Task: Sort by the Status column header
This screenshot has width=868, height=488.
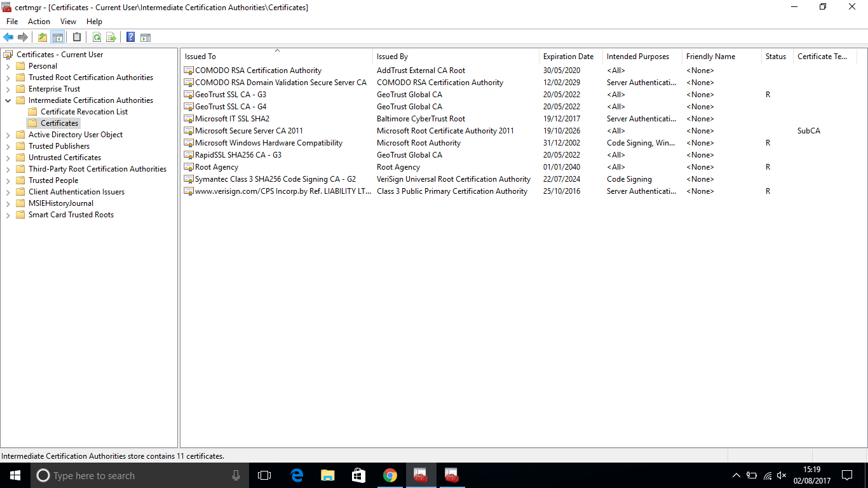Action: click(x=777, y=57)
